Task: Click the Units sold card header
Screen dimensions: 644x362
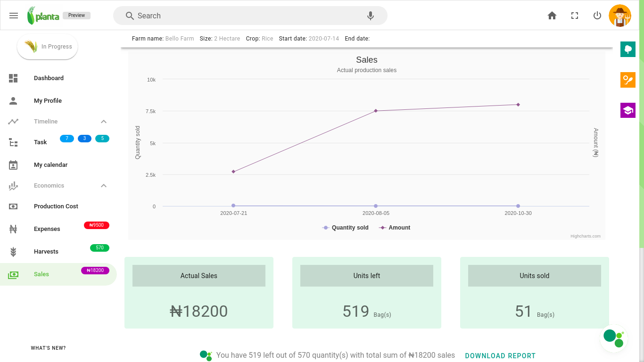Action: click(535, 276)
